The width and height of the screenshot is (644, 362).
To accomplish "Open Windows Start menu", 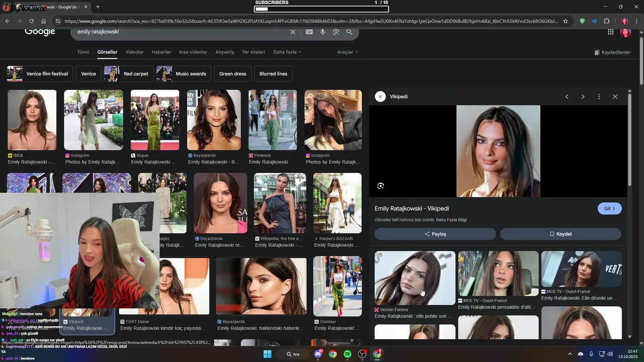I will coord(268,354).
